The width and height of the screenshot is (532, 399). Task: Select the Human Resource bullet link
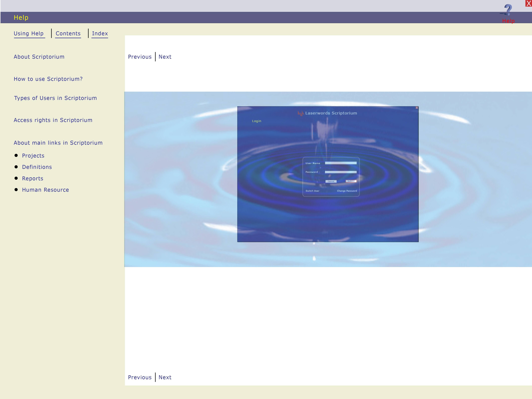(46, 190)
